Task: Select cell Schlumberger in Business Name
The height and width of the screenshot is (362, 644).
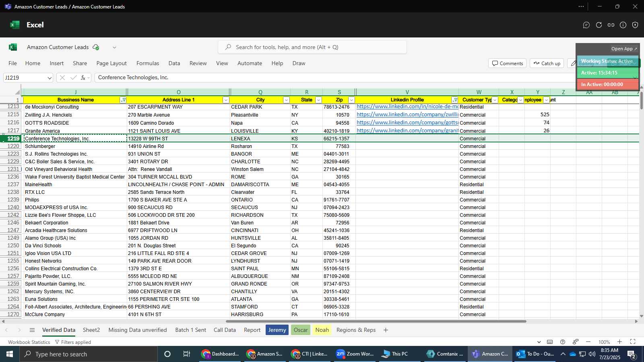Action: click(x=75, y=146)
